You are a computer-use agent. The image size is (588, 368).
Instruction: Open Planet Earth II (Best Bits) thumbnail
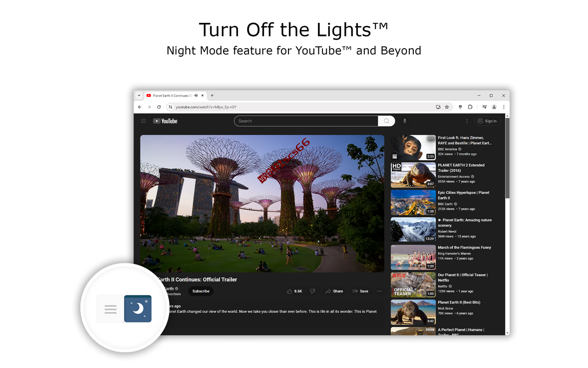(x=413, y=312)
